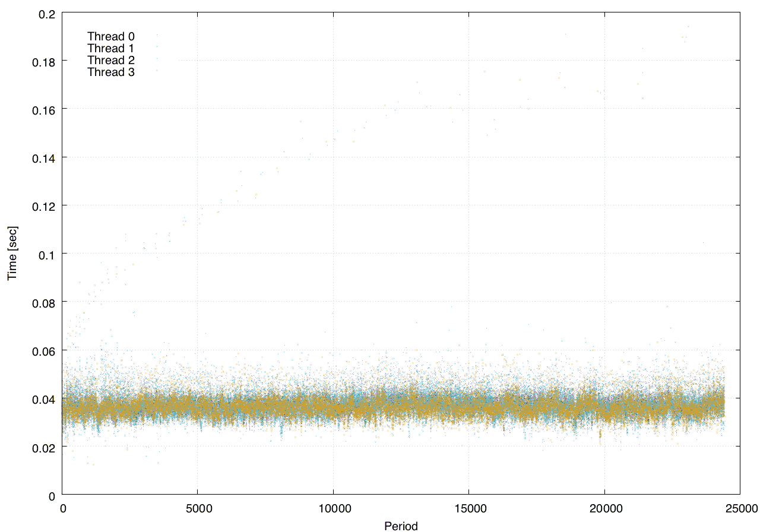
Task: Select the 10000 x-axis tick label
Action: [333, 508]
